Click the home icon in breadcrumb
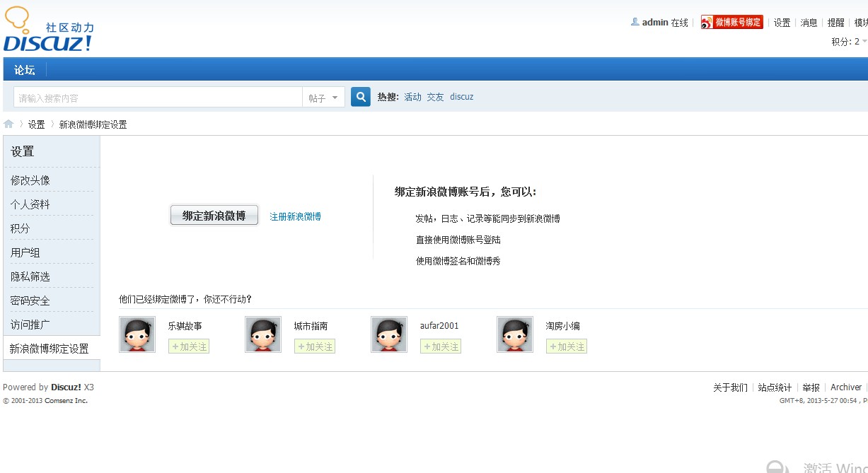868x473 pixels. click(8, 124)
